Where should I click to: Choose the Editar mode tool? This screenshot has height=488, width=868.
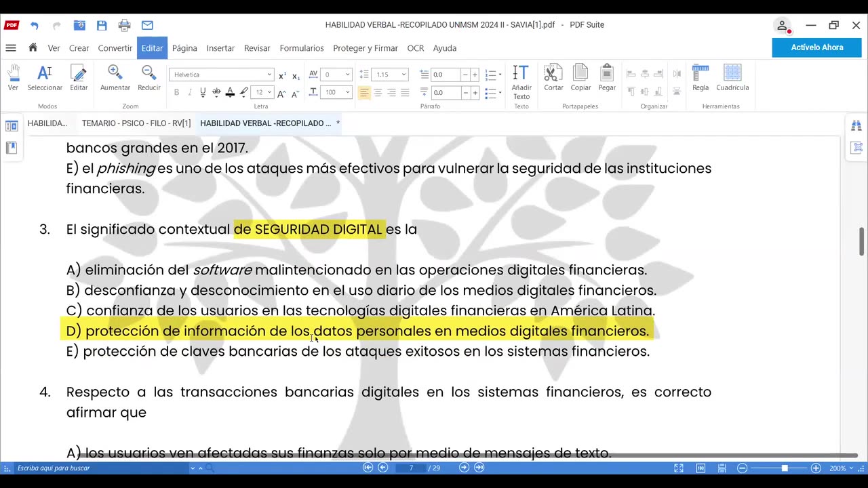(x=79, y=78)
